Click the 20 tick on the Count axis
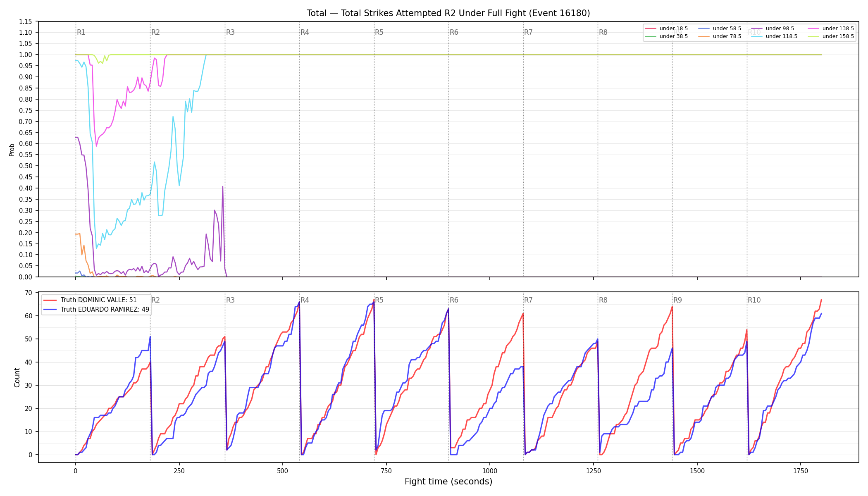 tap(29, 409)
